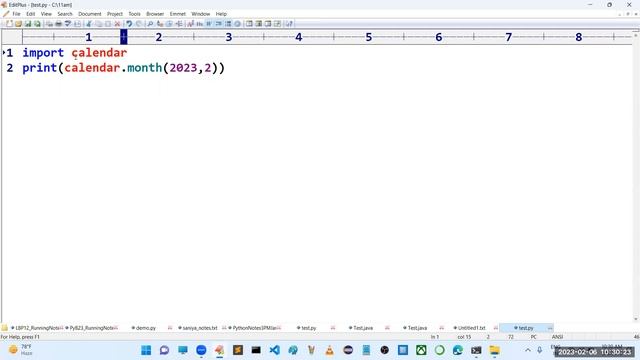Click the Redo toolbar icon
The height and width of the screenshot is (360, 640).
138,24
